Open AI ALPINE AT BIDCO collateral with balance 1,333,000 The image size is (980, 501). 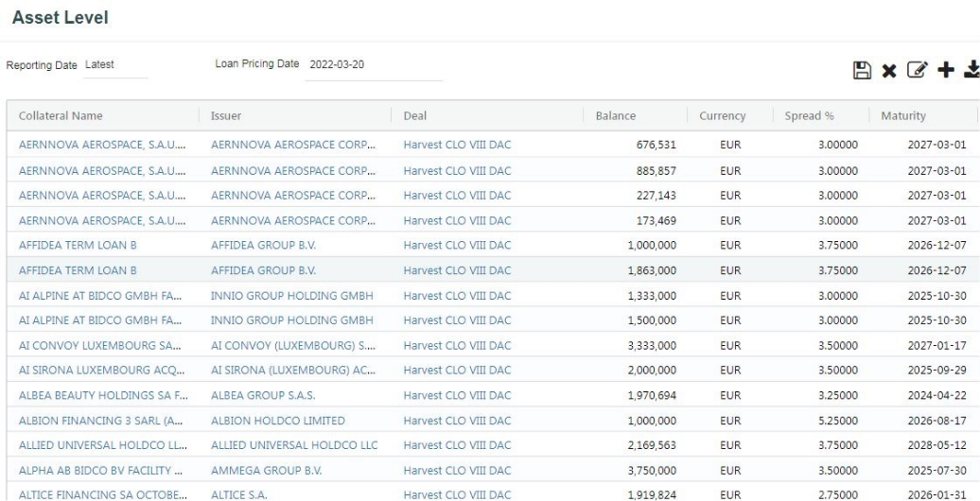coord(100,296)
